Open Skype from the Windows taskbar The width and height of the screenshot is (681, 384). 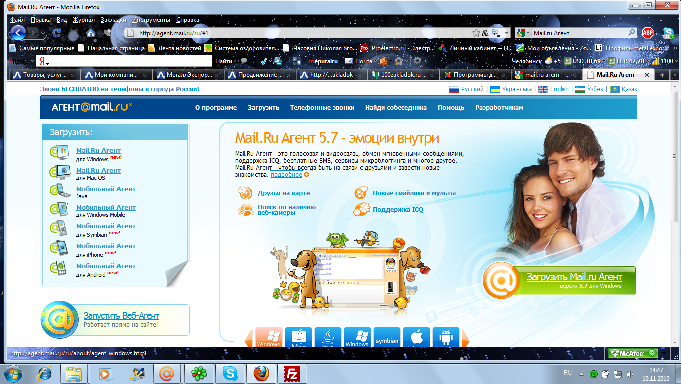click(x=230, y=374)
